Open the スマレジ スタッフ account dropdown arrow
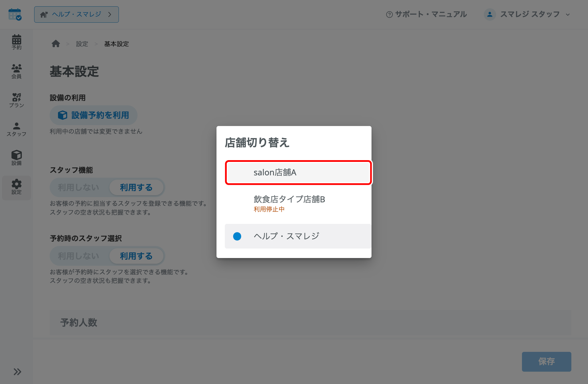 pyautogui.click(x=568, y=15)
